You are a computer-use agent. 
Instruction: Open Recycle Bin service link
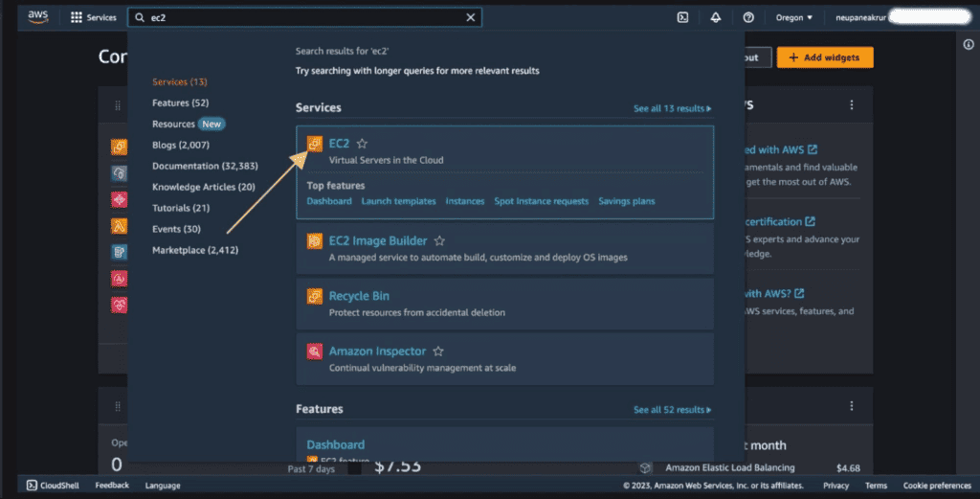[359, 296]
